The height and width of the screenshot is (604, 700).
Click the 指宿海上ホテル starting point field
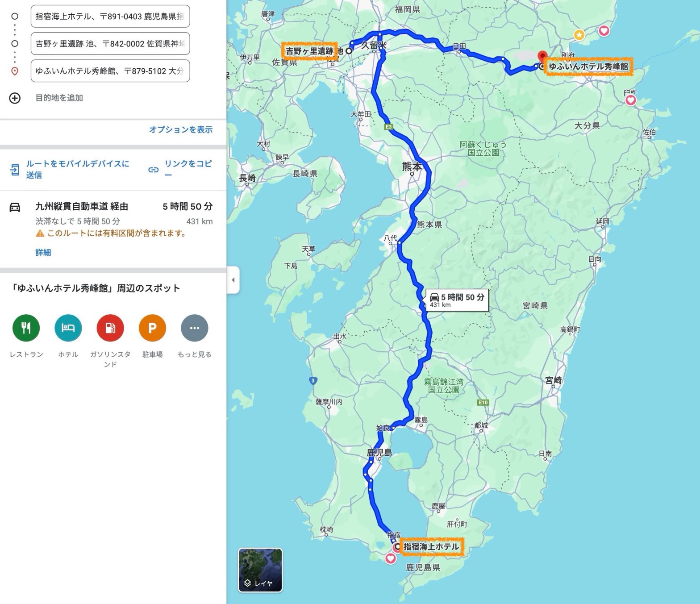coord(110,17)
